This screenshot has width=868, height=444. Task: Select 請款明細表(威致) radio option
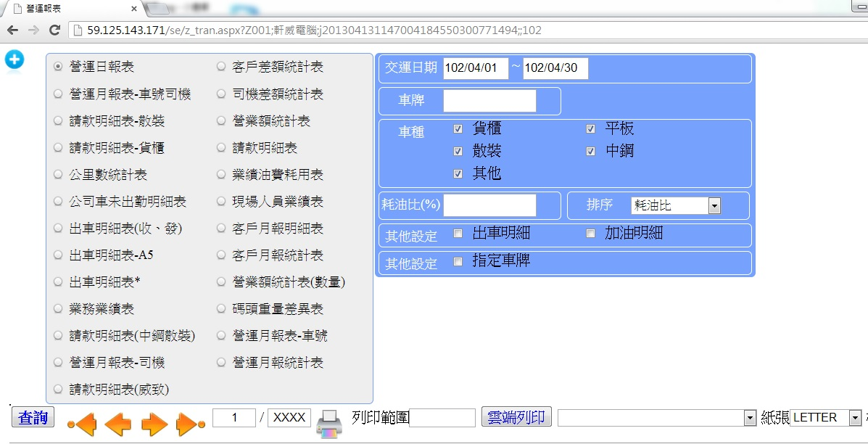pyautogui.click(x=57, y=389)
